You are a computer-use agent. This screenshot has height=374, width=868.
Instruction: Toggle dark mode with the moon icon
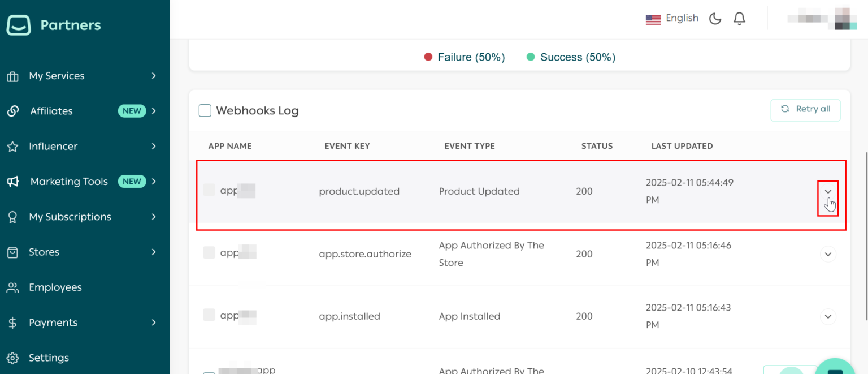715,19
